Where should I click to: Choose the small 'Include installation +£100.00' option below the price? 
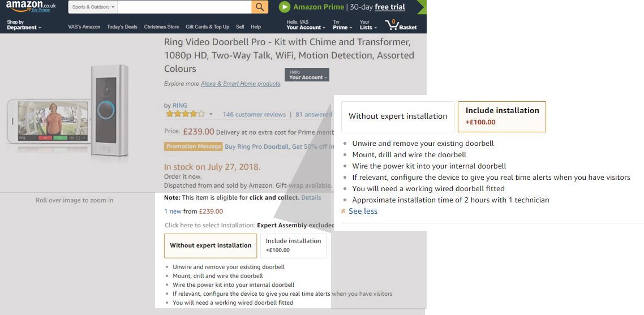[x=293, y=245]
